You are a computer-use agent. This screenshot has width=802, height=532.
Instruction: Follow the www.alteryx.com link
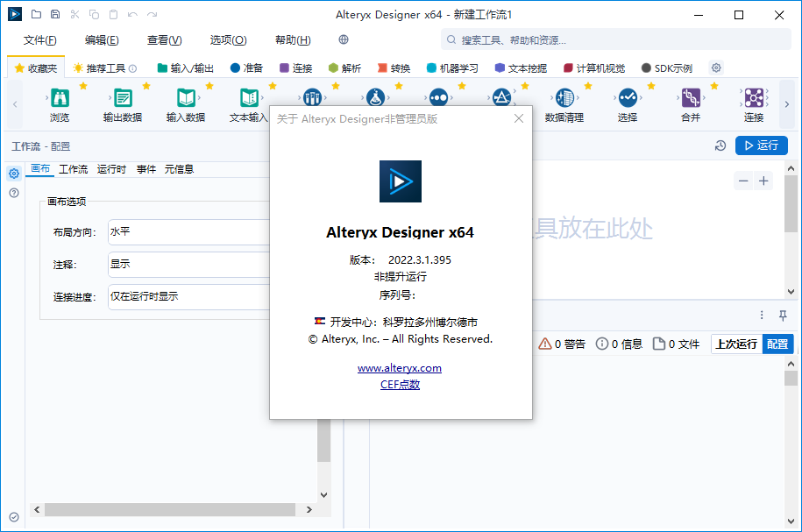[x=400, y=368]
